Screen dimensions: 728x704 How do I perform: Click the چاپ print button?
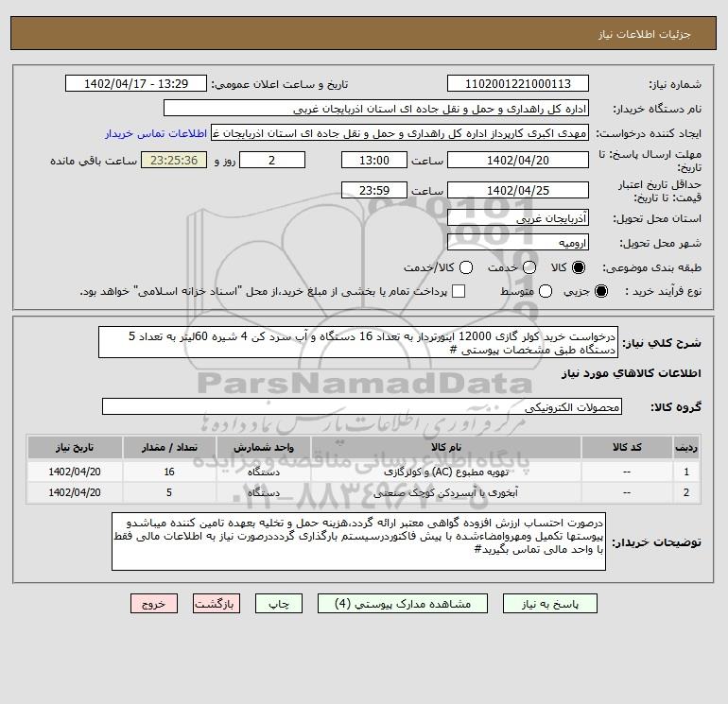279,604
